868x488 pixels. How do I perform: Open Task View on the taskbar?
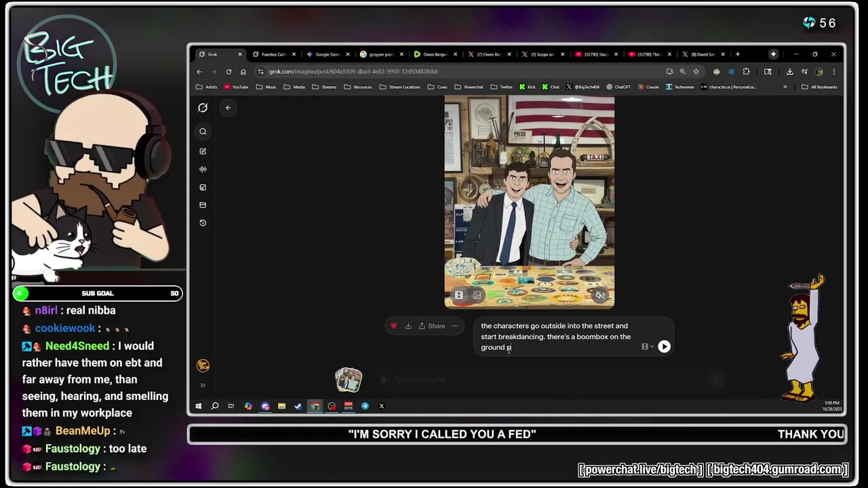click(x=231, y=406)
